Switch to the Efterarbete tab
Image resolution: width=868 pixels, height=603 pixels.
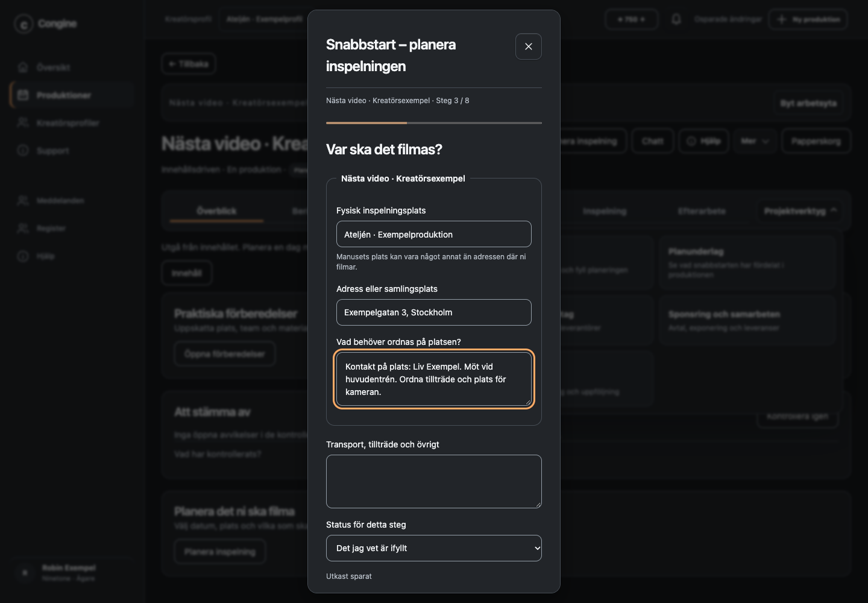(702, 211)
